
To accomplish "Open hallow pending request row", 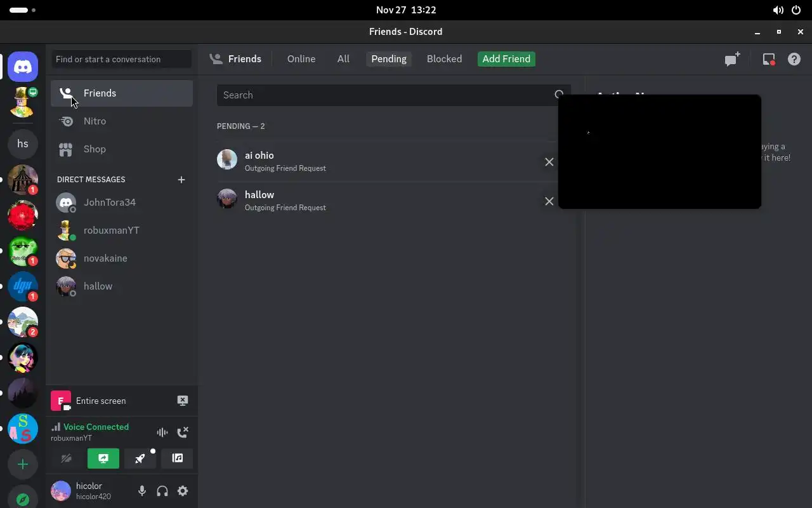I will point(388,201).
